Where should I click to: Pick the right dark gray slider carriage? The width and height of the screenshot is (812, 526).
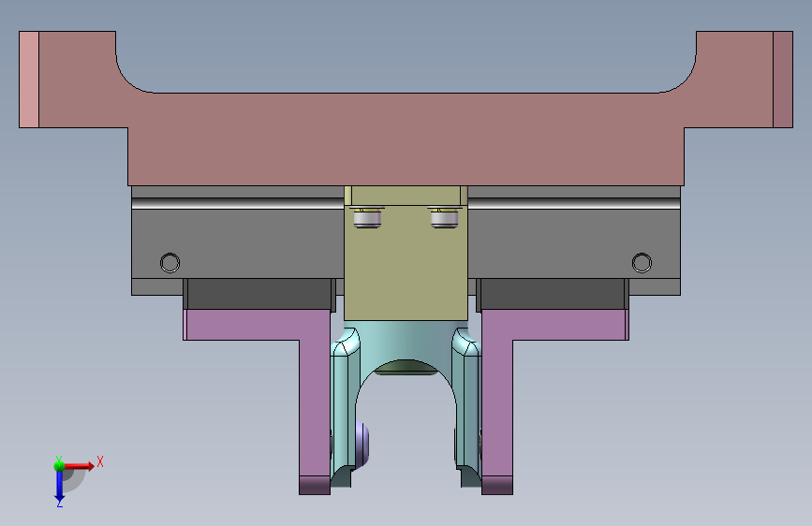tap(553, 294)
